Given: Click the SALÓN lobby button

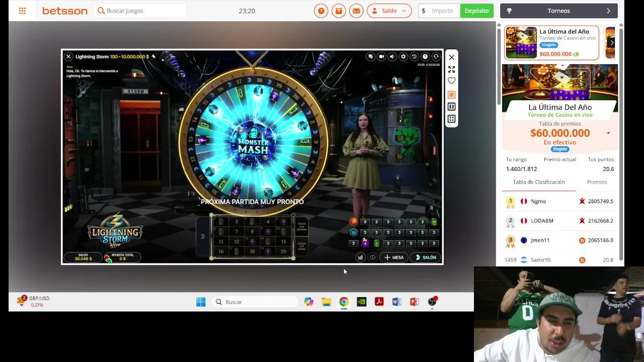Looking at the screenshot, I should 426,257.
